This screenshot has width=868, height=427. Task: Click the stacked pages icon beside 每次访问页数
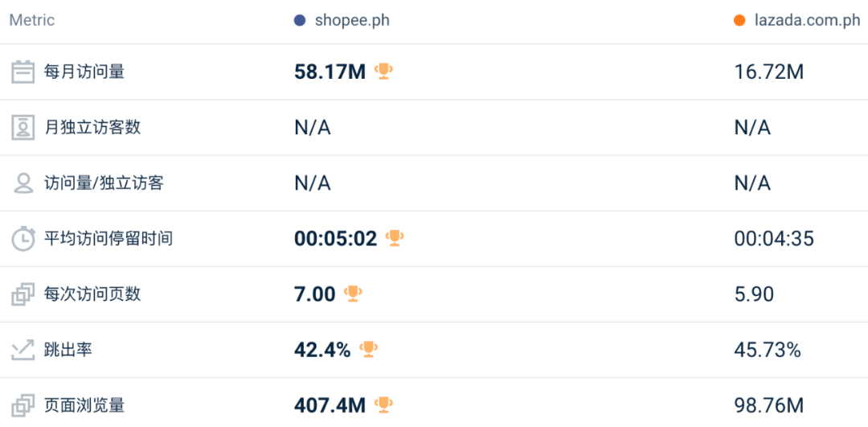click(x=23, y=294)
